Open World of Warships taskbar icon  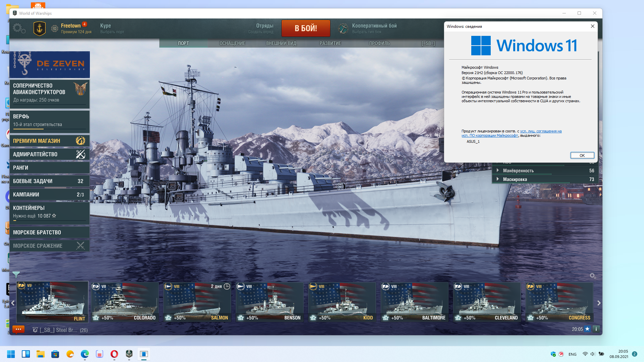pos(129,354)
